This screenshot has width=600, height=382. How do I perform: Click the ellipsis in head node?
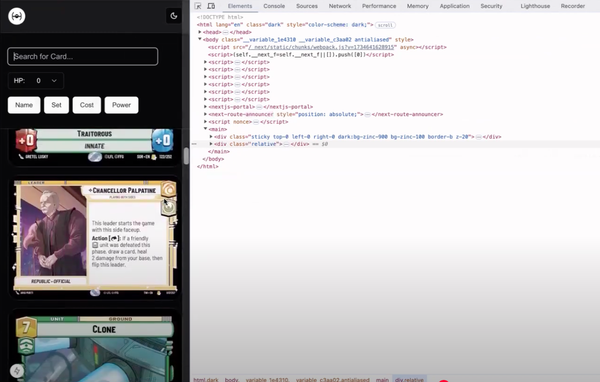[225, 32]
